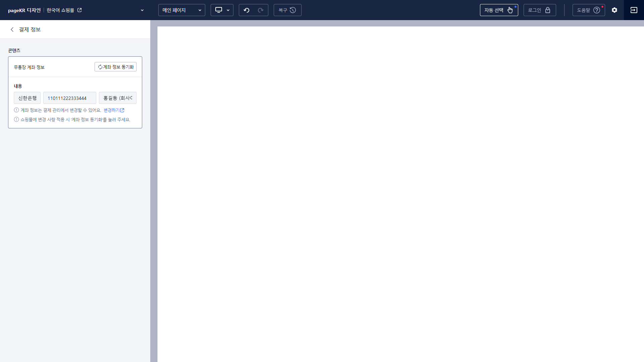This screenshot has height=362, width=644.
Task: Click the account number field 110111222333444
Action: point(69,98)
